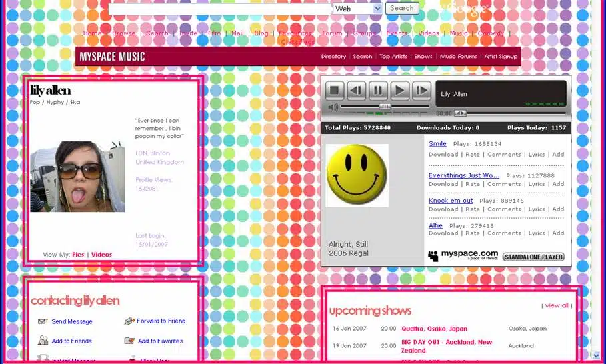Viewport: 606px width, 364px height.
Task: Mute audio with the speaker icon
Action: (x=333, y=107)
